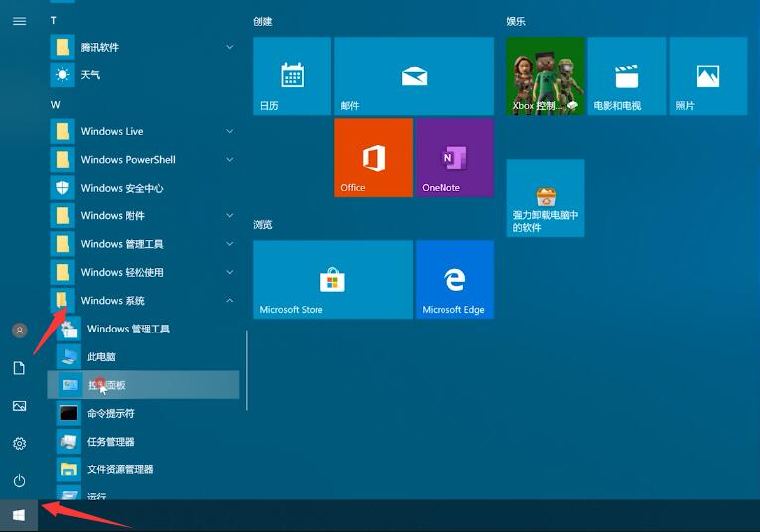
Task: Launch the Office tile
Action: (x=374, y=158)
